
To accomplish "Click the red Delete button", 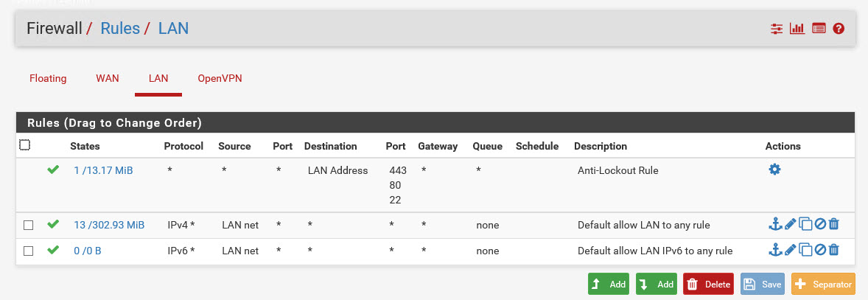I will (x=708, y=284).
